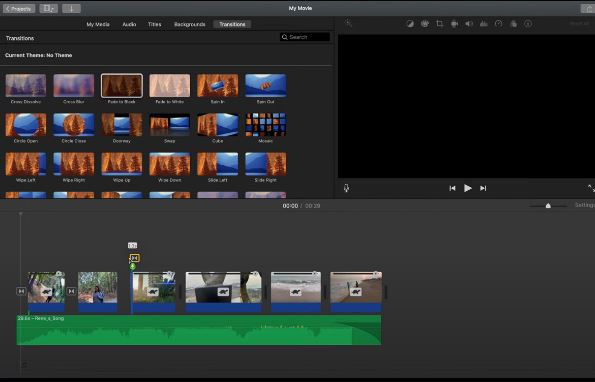Click the magic wand auto-enhance icon

pos(348,24)
